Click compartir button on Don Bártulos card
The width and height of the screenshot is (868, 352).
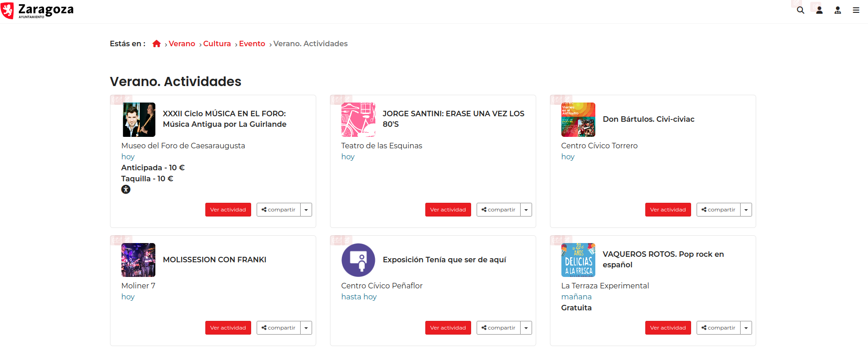click(718, 210)
